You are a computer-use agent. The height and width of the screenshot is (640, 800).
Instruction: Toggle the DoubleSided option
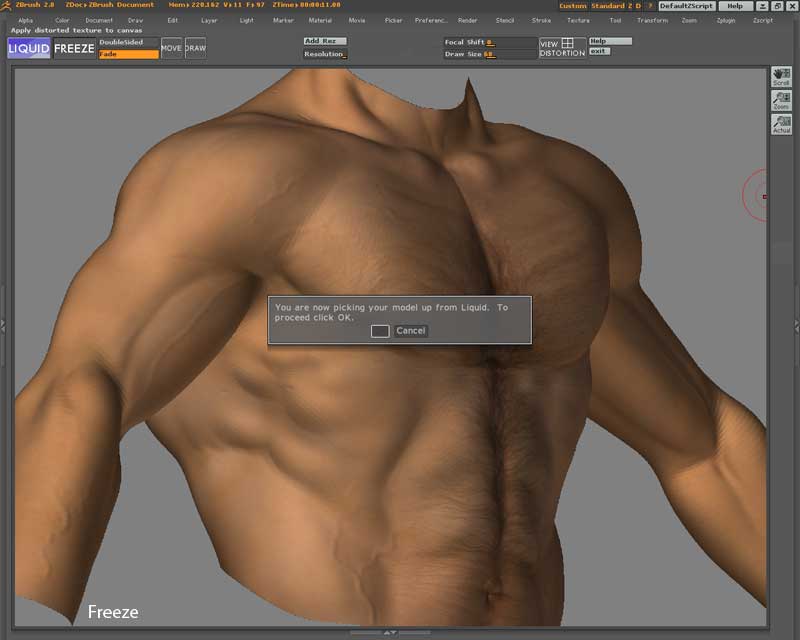(x=128, y=42)
